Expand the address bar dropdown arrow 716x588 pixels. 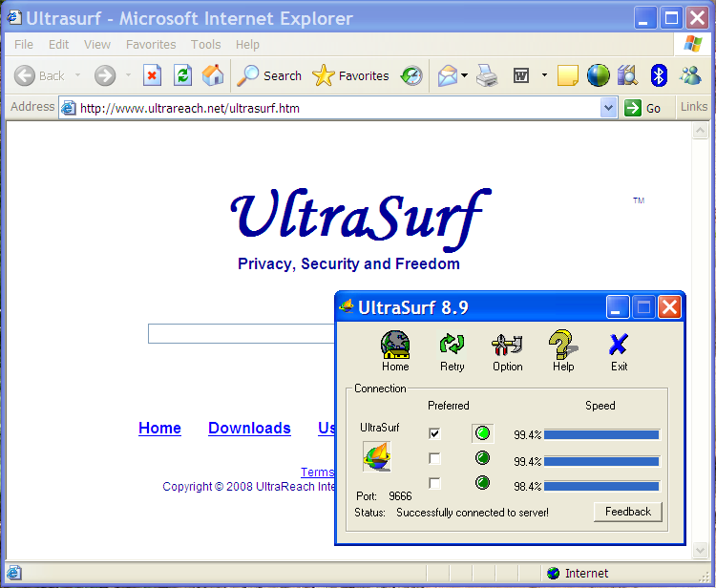(x=608, y=108)
